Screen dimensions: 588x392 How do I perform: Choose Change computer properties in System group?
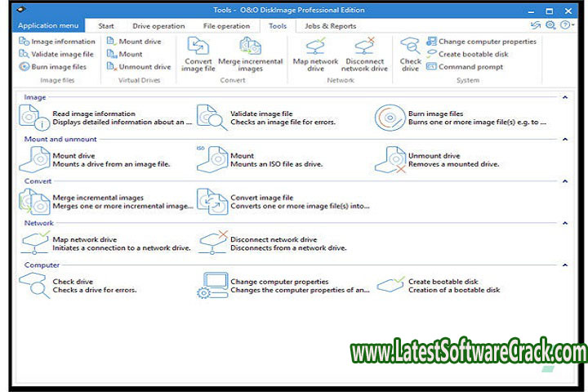click(x=482, y=42)
